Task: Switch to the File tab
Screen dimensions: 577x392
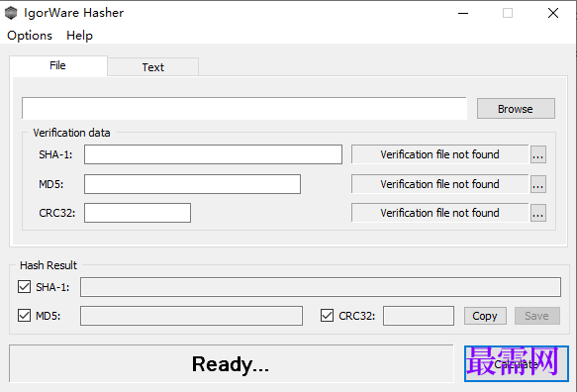Action: pos(58,66)
